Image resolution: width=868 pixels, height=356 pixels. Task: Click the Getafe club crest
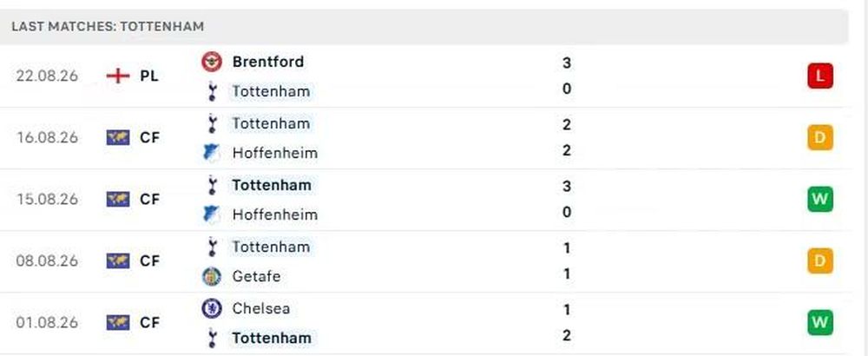click(x=212, y=276)
